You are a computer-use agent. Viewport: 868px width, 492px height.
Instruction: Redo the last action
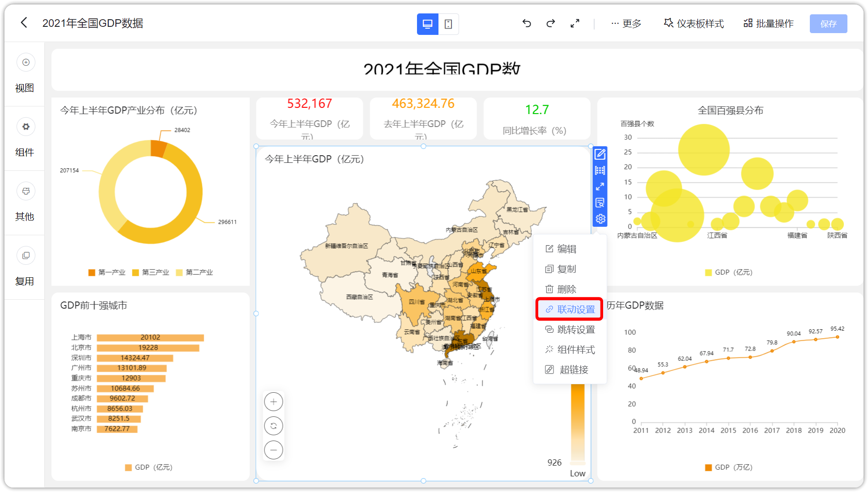click(551, 23)
